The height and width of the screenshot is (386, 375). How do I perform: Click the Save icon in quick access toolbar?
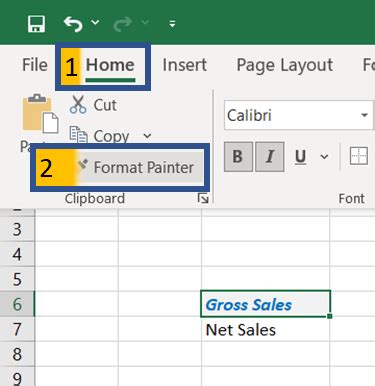[x=36, y=24]
